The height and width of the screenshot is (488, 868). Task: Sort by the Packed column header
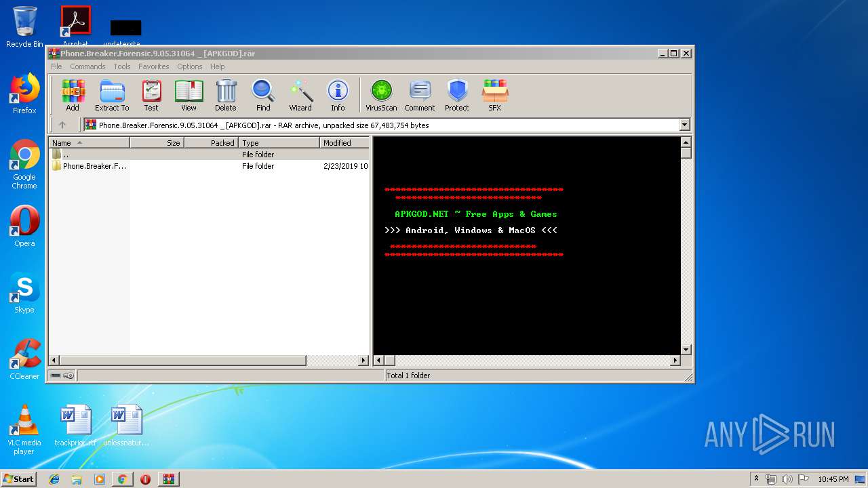pos(211,143)
